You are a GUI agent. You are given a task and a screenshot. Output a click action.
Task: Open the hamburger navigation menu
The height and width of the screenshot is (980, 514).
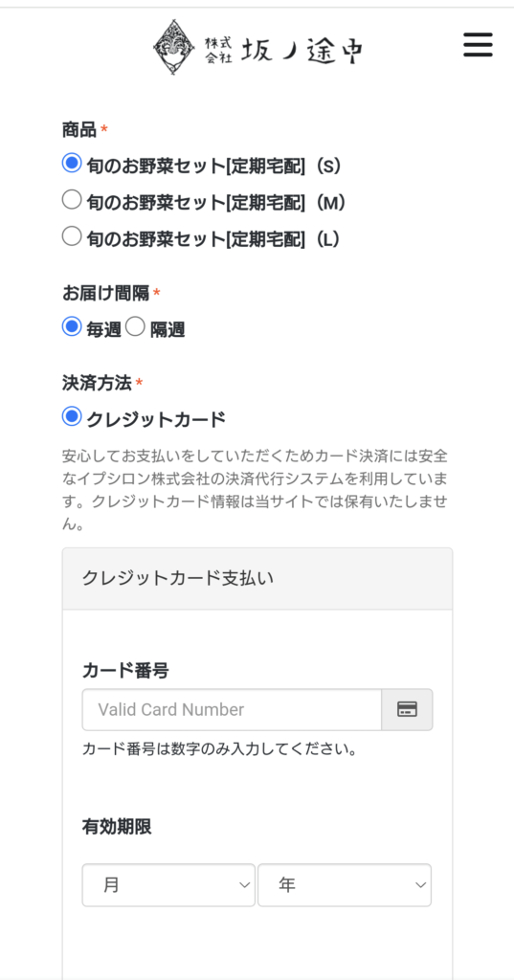(x=478, y=45)
